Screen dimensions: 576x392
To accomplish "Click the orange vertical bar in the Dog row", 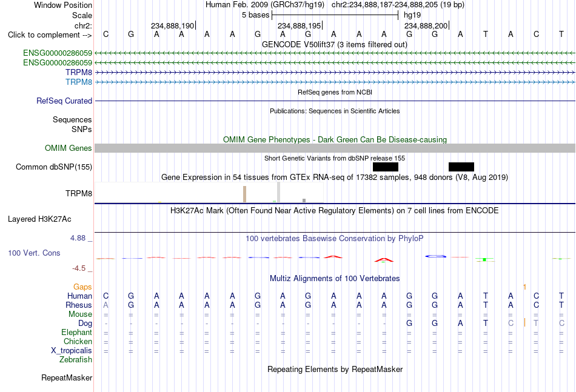I will click(524, 323).
